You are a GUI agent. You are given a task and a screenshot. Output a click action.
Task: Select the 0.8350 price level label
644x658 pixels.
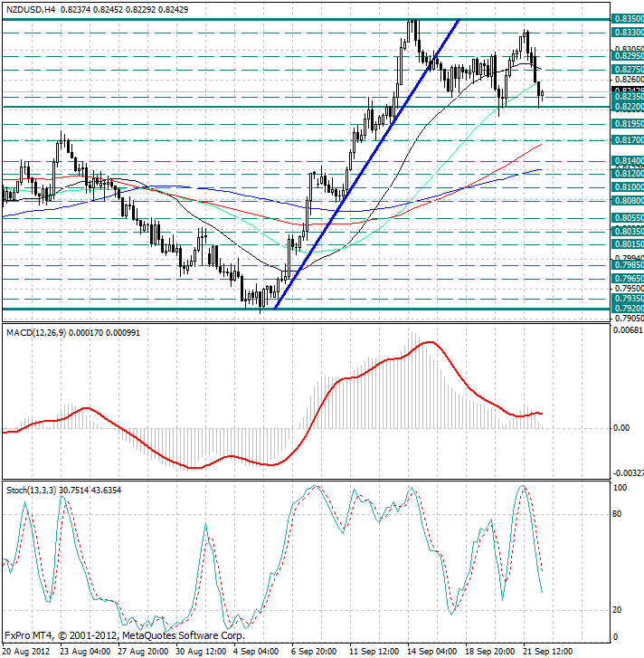(x=628, y=19)
